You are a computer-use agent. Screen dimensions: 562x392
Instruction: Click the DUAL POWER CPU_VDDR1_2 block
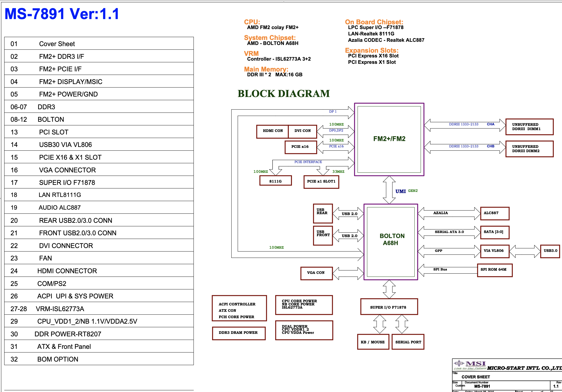(304, 330)
